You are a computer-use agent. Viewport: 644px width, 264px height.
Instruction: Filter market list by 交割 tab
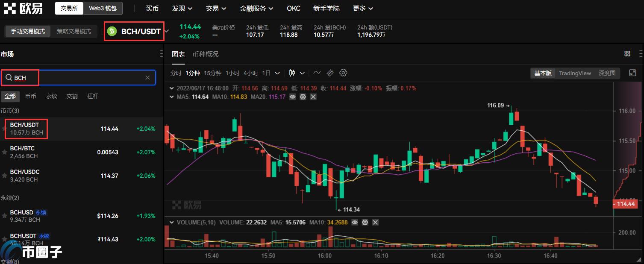(72, 96)
